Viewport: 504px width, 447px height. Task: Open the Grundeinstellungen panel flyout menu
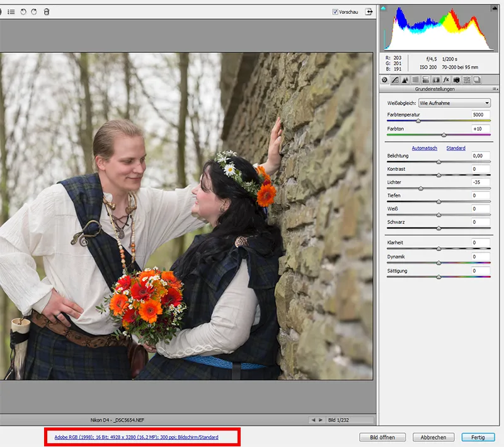[x=495, y=88]
